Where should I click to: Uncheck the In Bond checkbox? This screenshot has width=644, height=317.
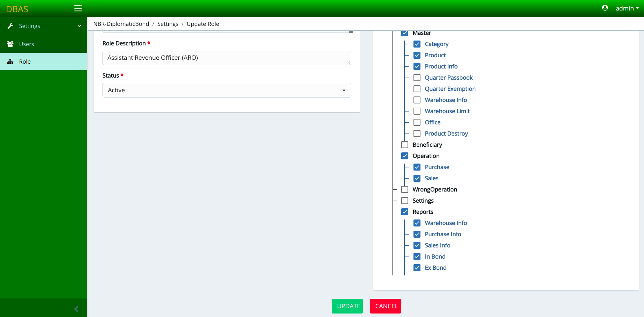point(417,257)
